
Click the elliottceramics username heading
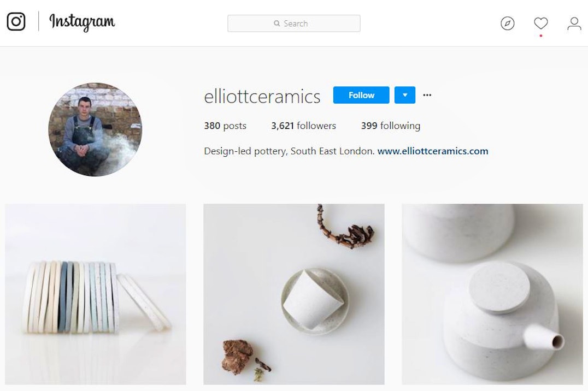pos(262,96)
